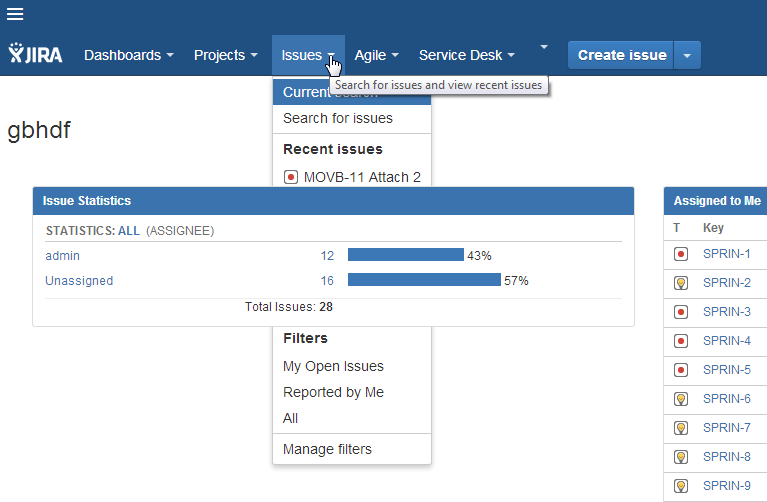Image resolution: width=767 pixels, height=502 pixels.
Task: Open issue SPRIN-8
Action: pyautogui.click(x=726, y=456)
